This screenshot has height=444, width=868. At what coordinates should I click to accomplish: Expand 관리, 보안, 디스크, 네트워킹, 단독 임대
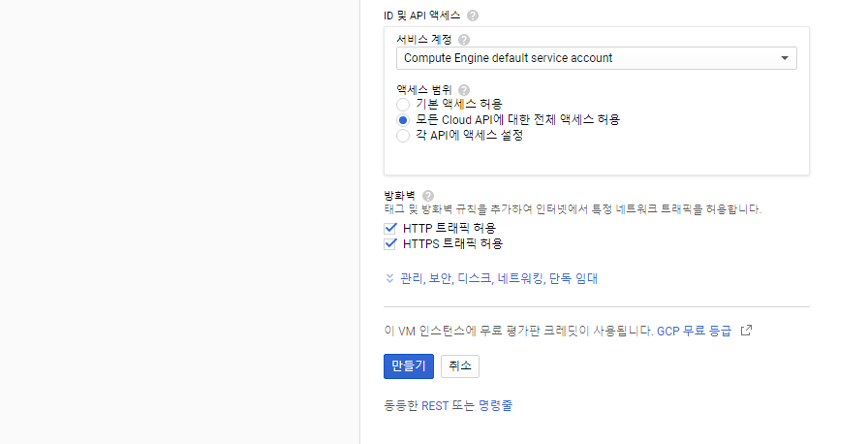click(x=499, y=278)
